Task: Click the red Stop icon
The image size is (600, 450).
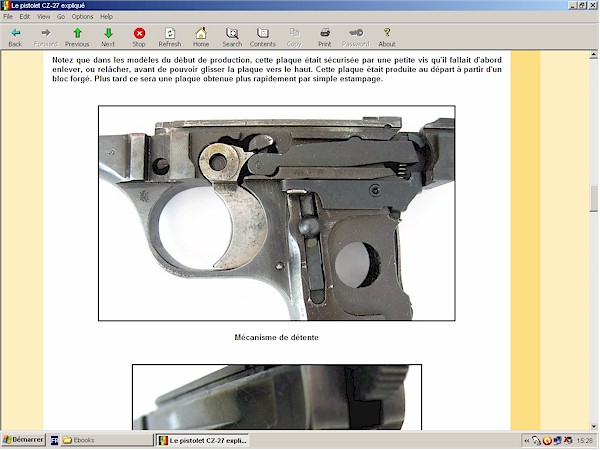Action: (x=139, y=33)
